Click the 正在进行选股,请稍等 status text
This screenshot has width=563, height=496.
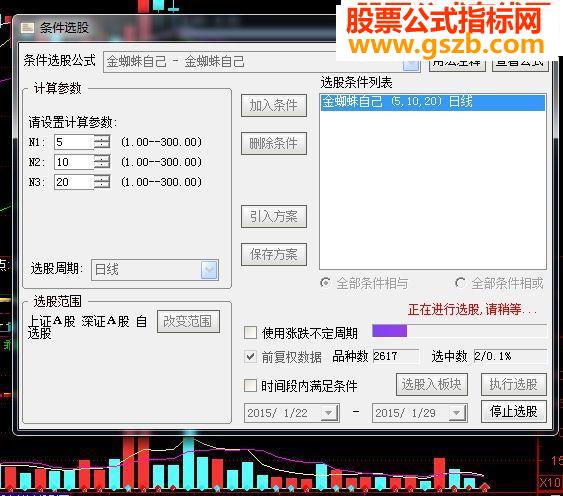point(473,309)
